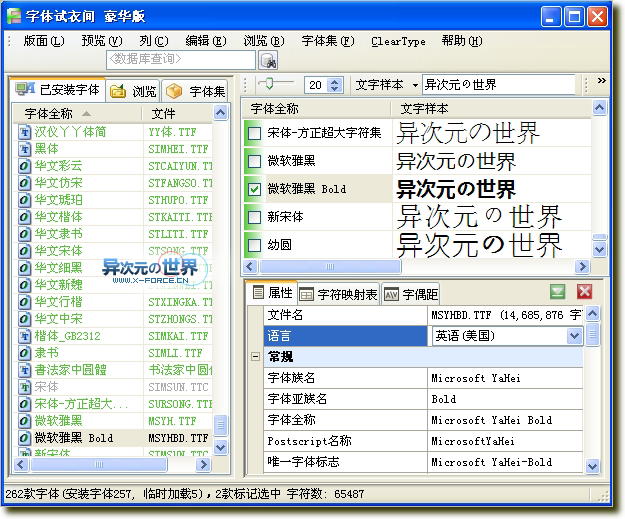625x519 pixels.
Task: Click font icon beside 华文仿宋
Action: point(24,183)
